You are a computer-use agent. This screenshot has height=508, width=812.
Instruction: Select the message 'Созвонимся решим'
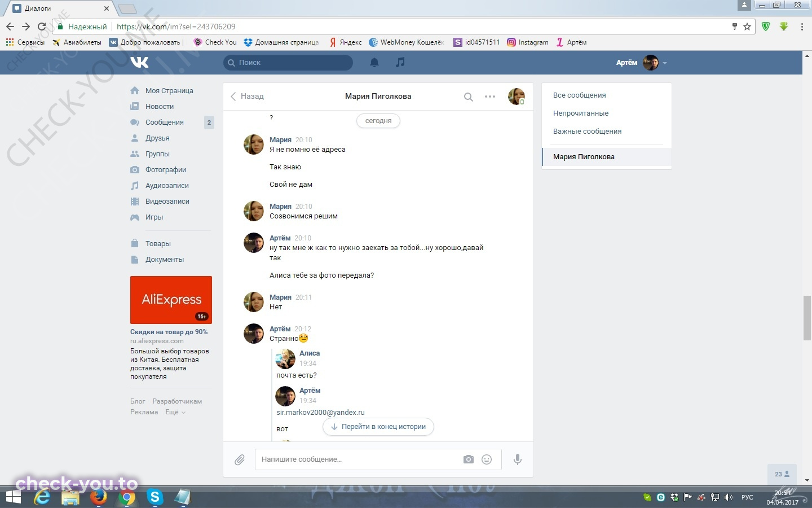(x=303, y=216)
